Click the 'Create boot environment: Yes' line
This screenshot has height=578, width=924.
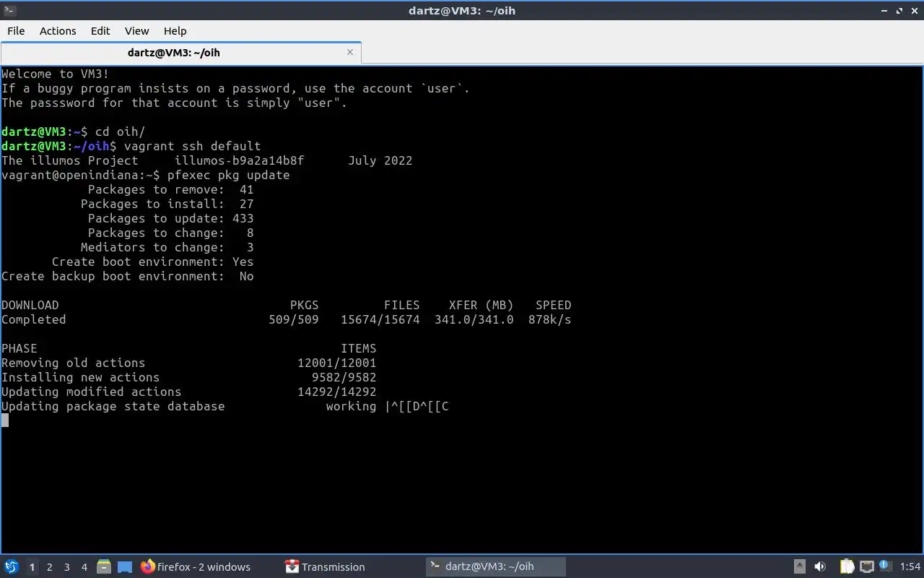coord(152,262)
